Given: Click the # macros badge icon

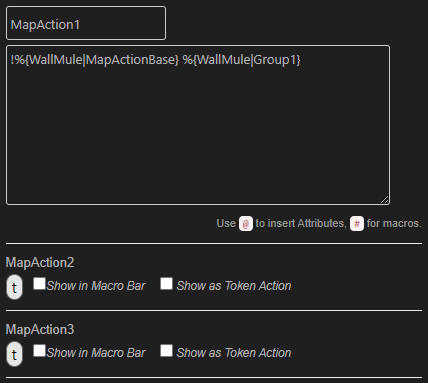Looking at the screenshot, I should (357, 223).
